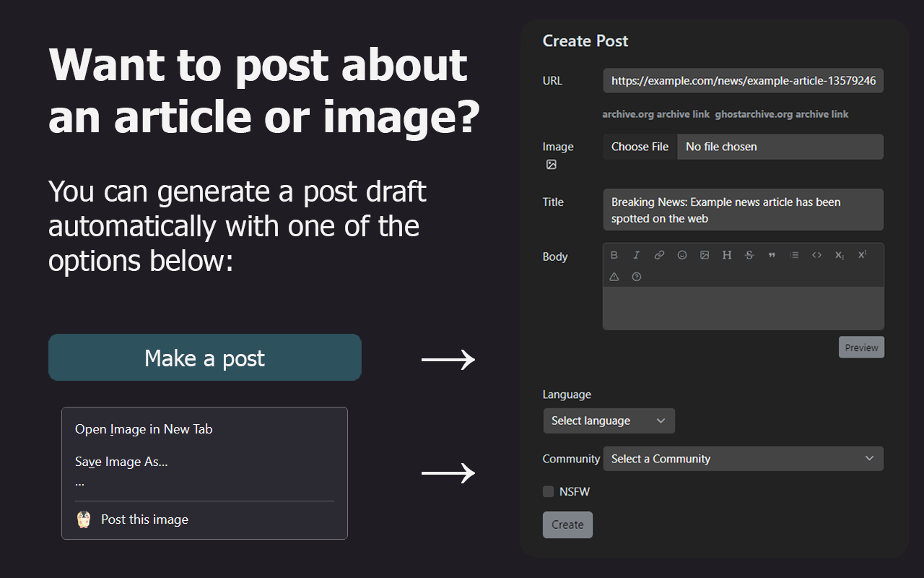Apply bold formatting in body toolbar
The image size is (924, 578).
point(614,255)
